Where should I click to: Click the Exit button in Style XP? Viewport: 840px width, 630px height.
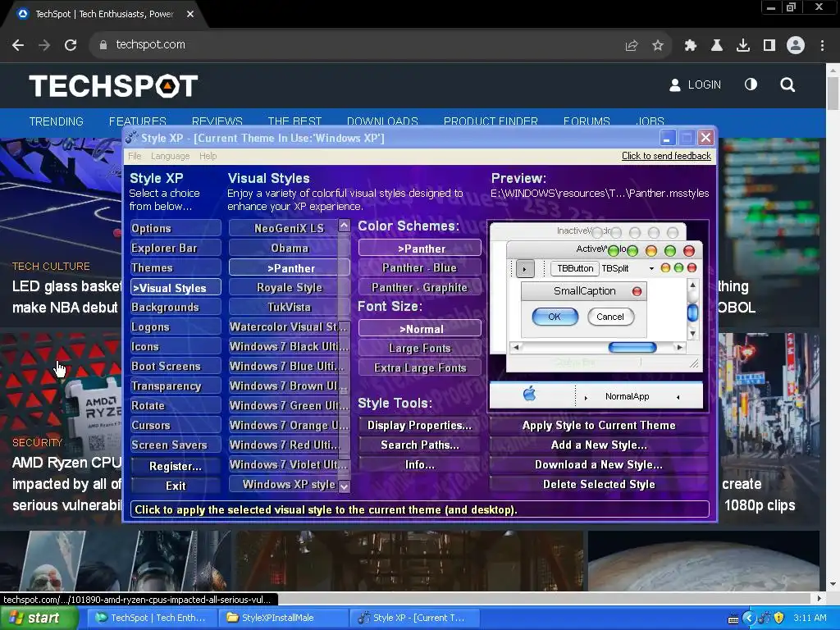coord(176,486)
